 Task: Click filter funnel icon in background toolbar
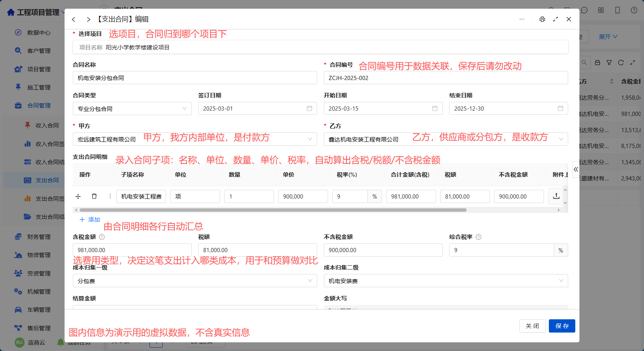click(x=609, y=63)
